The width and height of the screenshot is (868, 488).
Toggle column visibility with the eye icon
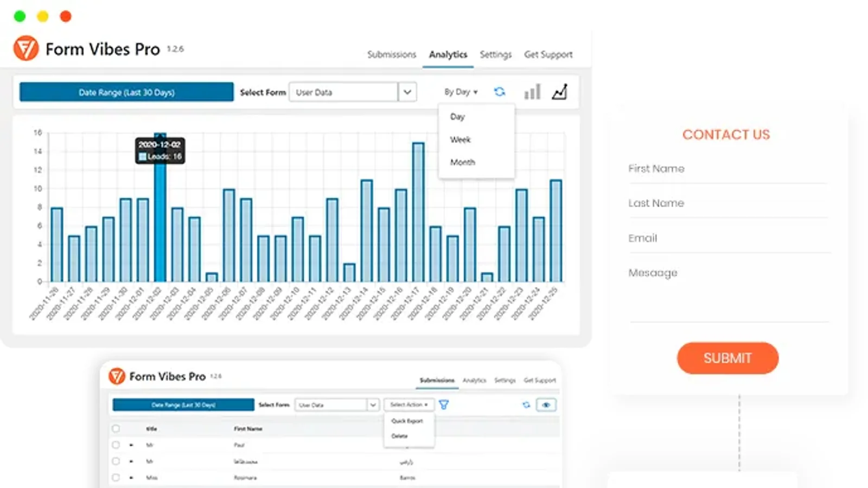pos(546,405)
